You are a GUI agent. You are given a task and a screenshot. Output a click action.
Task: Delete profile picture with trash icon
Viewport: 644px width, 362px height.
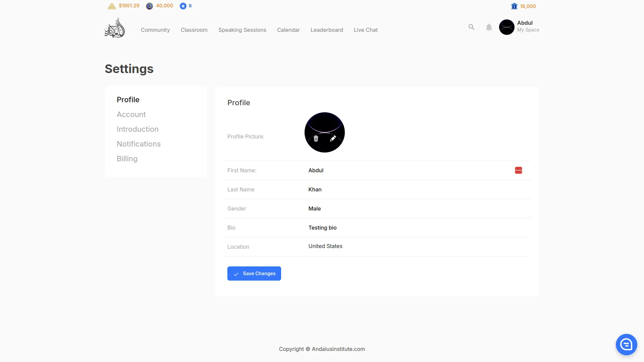[x=316, y=138]
